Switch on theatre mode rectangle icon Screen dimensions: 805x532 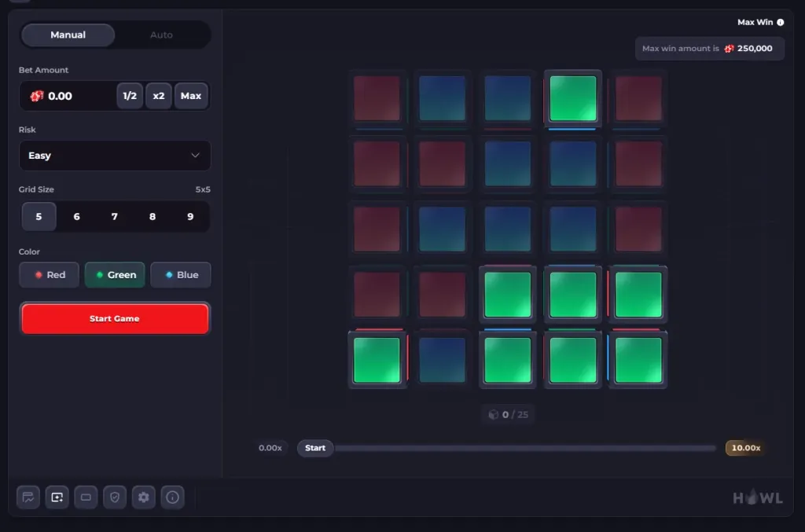(86, 497)
